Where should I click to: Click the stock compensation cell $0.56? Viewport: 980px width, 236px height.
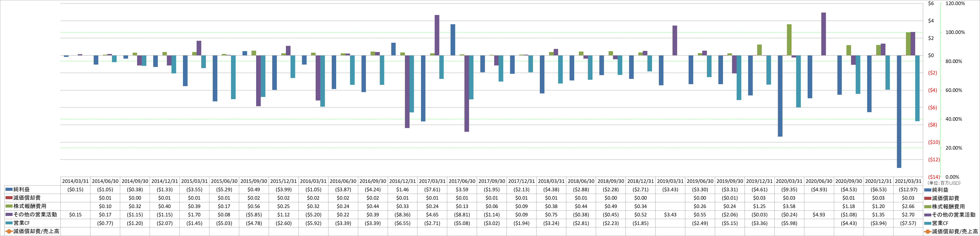tap(254, 206)
